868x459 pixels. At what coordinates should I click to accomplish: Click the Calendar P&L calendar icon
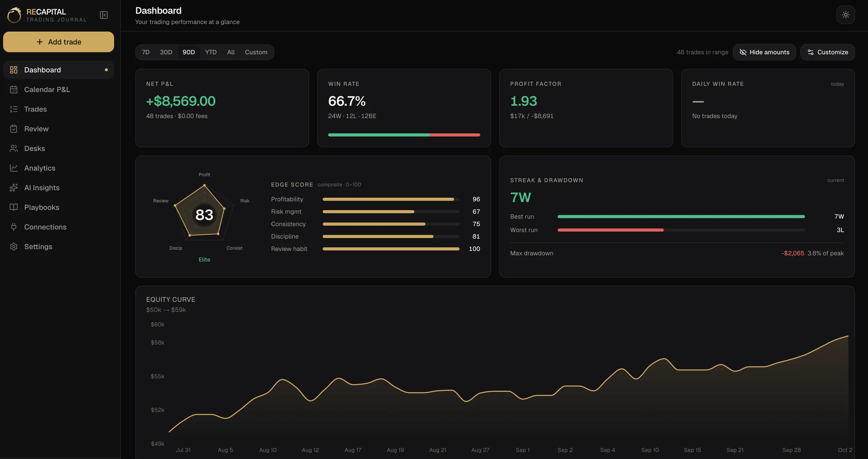[14, 89]
